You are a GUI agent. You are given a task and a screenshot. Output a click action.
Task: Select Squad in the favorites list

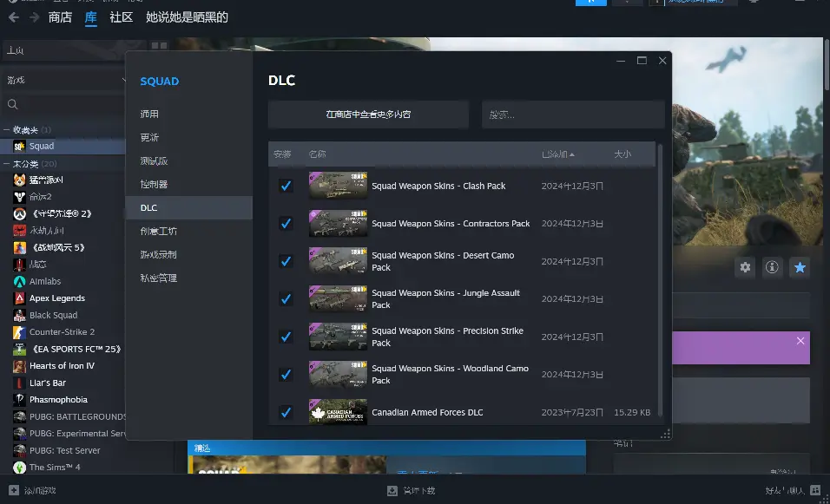63,146
